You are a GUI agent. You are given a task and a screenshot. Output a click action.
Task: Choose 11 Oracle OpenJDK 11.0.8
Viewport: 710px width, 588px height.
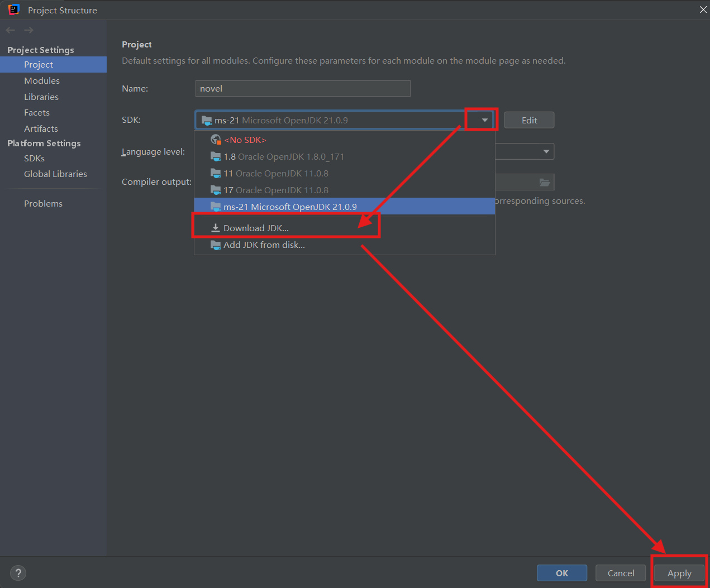click(x=345, y=173)
